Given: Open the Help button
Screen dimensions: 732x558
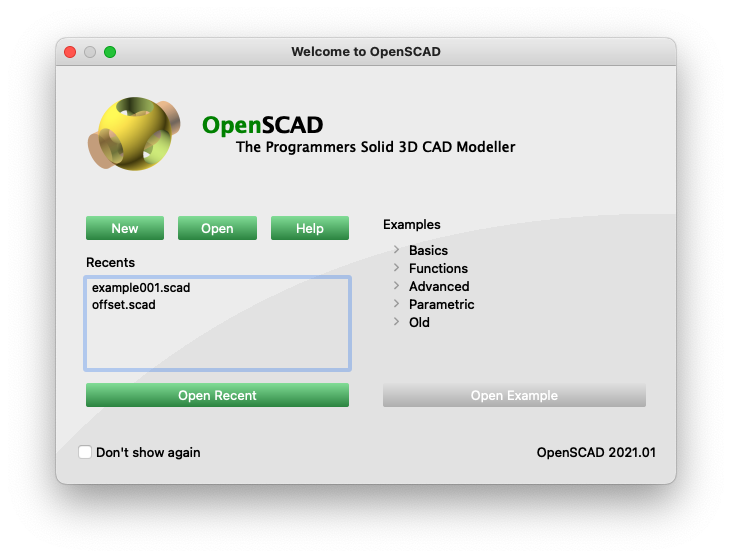Looking at the screenshot, I should point(310,228).
